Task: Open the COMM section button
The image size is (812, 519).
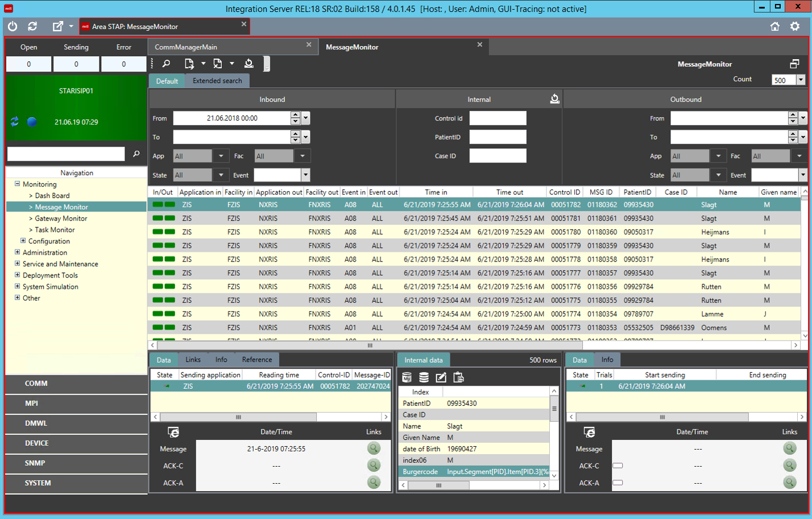Action: 76,384
